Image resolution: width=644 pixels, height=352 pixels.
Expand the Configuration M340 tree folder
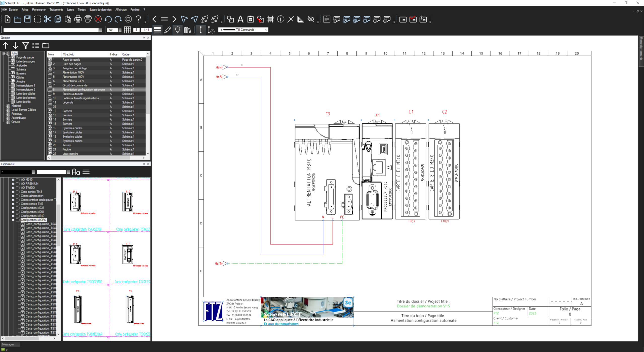[x=13, y=216]
